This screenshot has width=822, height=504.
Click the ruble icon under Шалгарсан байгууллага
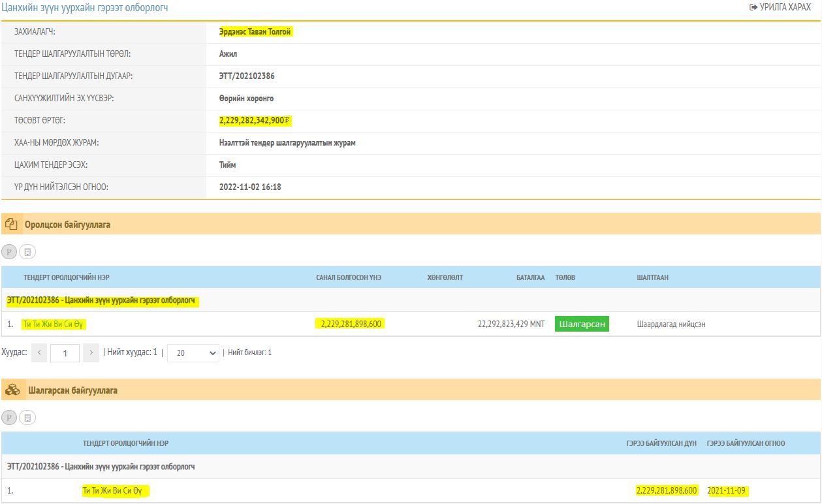coord(9,417)
